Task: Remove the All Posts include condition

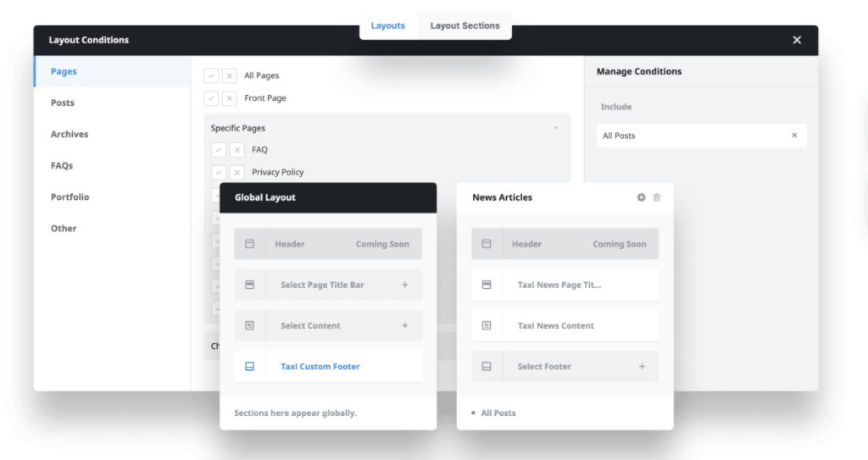Action: (x=794, y=136)
